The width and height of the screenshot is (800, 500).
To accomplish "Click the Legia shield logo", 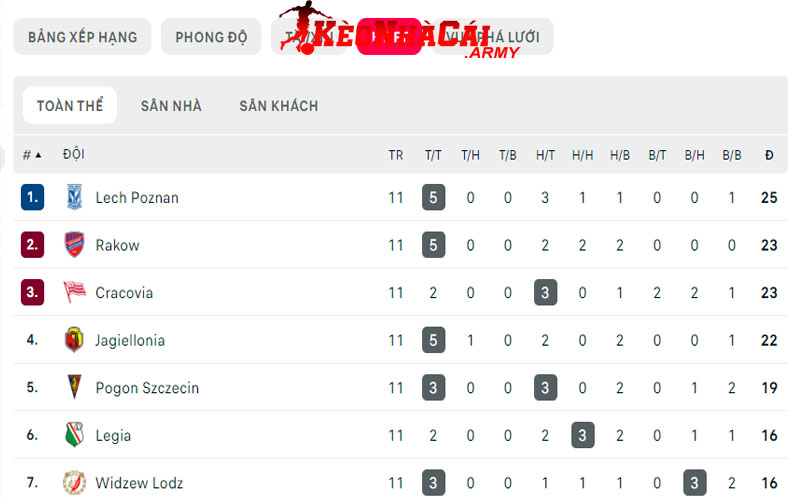I will click(x=73, y=436).
